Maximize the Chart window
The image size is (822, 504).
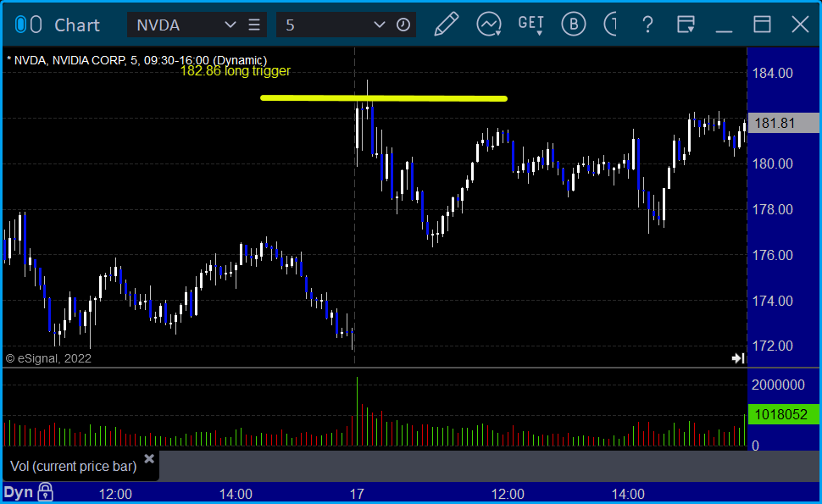pos(762,25)
